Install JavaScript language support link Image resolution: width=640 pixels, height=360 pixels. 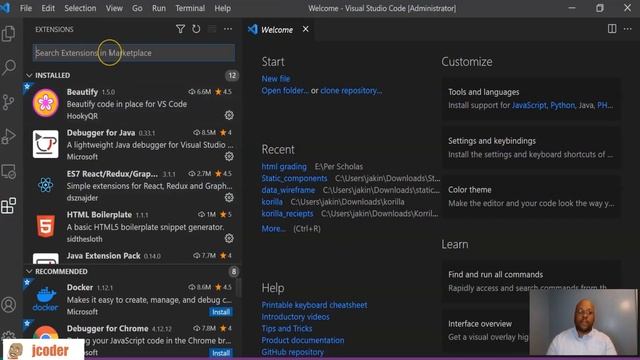pos(529,105)
